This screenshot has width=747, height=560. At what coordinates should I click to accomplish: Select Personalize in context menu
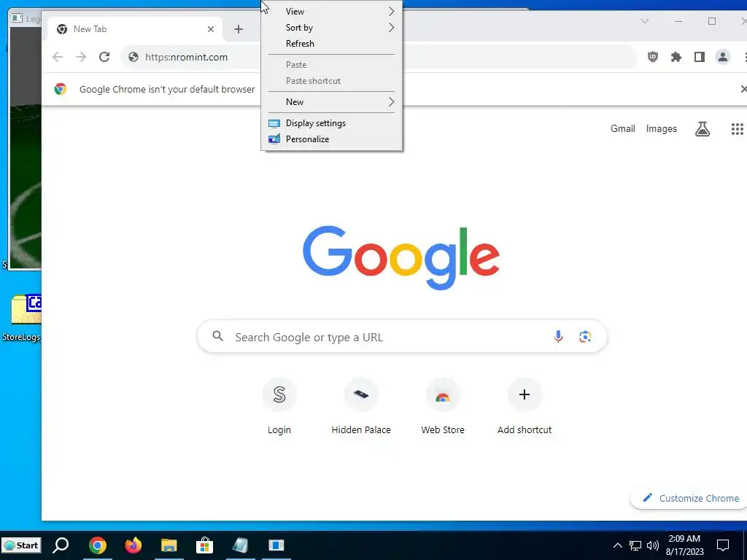332,139
